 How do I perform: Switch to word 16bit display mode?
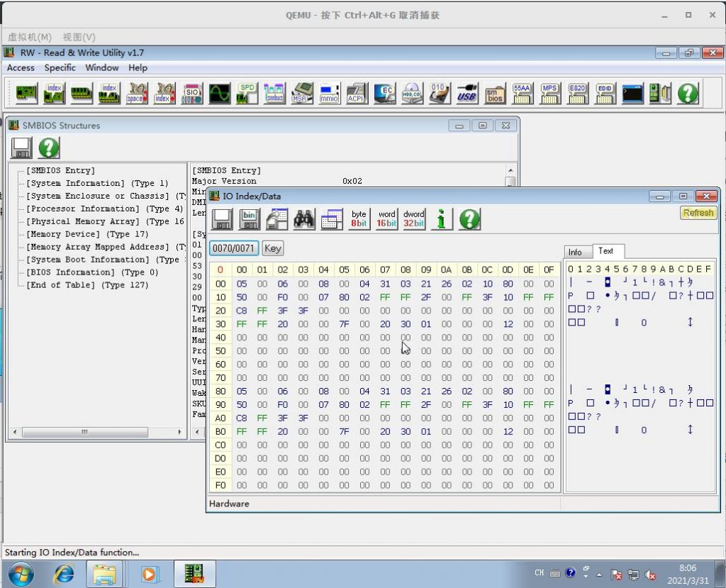click(x=386, y=219)
